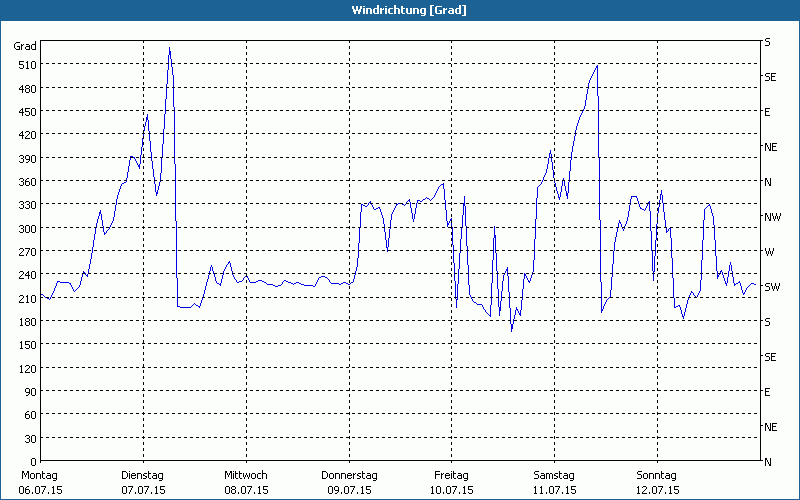
Task: Select the 'W' compass label
Action: point(769,252)
